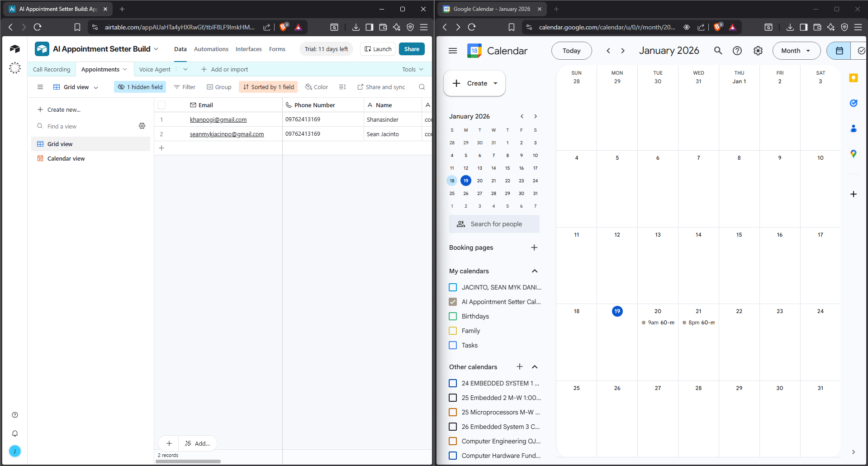Open Google Keep in Calendar side panel
This screenshot has width=868, height=466.
(x=854, y=78)
